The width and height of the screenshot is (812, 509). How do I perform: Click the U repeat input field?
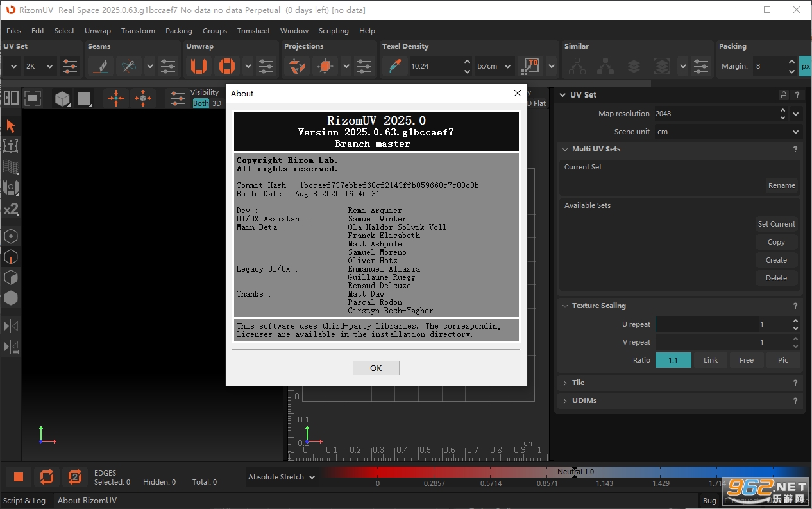pos(722,324)
